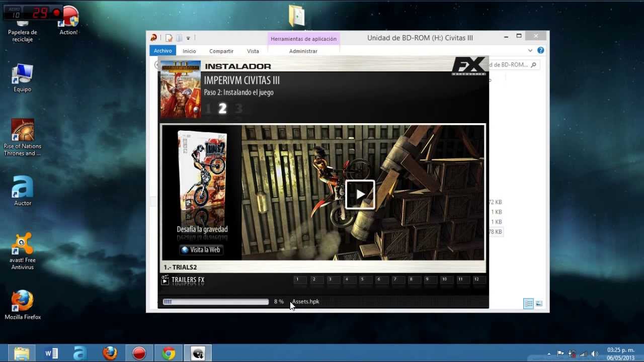Open Firefox from the taskbar
The width and height of the screenshot is (644, 362).
click(x=110, y=353)
